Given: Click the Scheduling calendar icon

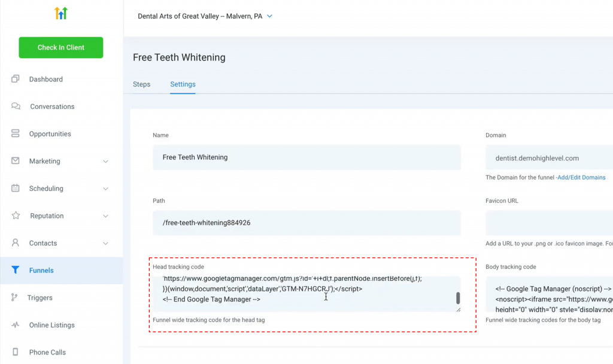Looking at the screenshot, I should tap(15, 188).
